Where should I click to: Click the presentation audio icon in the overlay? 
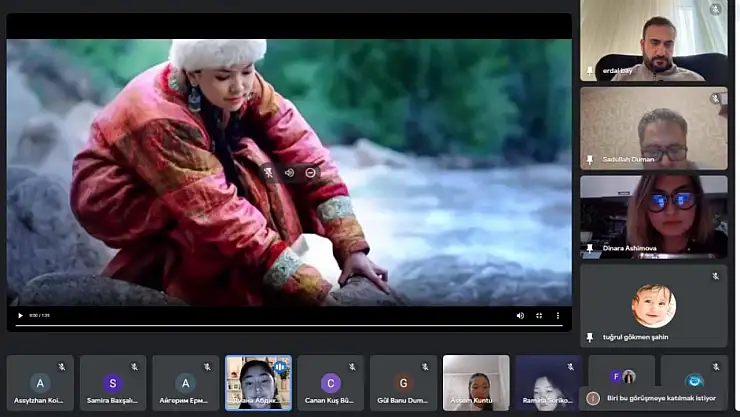pyautogui.click(x=289, y=172)
